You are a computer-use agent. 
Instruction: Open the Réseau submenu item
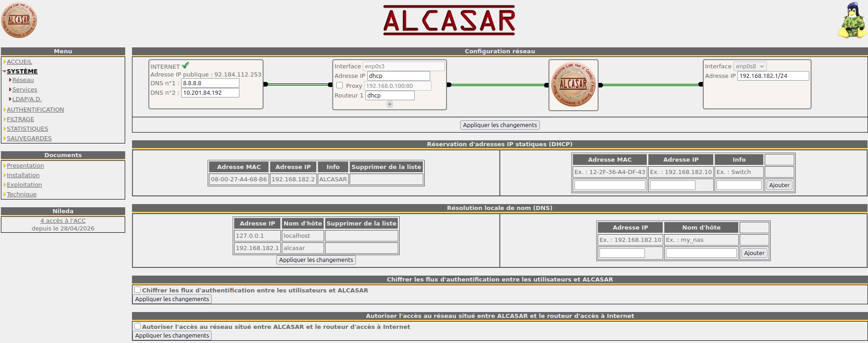tap(23, 80)
